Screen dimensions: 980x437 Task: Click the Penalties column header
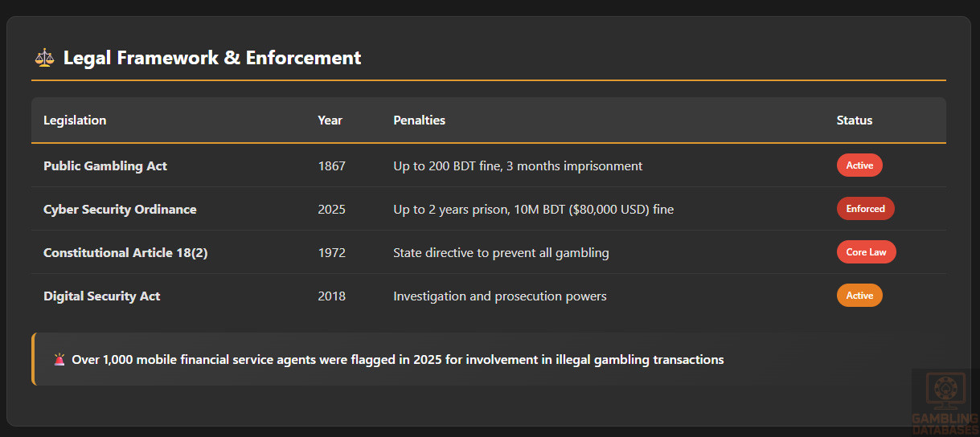419,120
